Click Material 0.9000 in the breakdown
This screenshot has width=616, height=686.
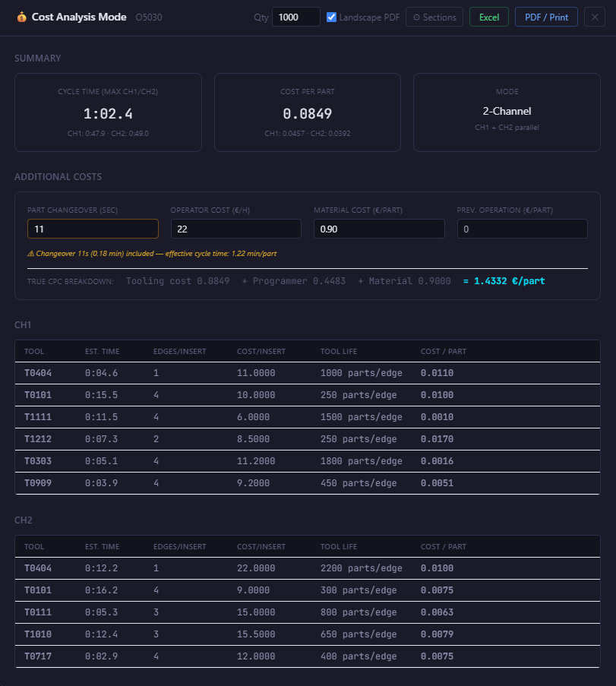409,281
